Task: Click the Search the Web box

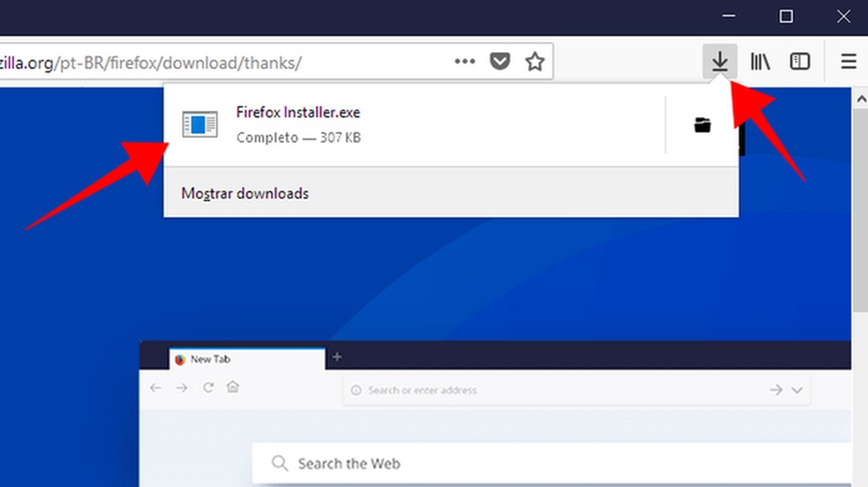Action: (551, 463)
